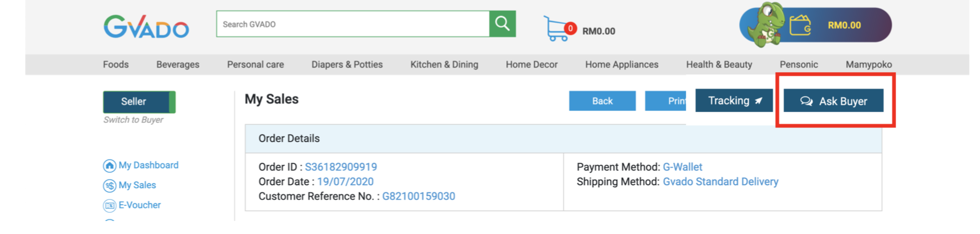The width and height of the screenshot is (980, 234).
Task: Click the Print button
Action: (667, 101)
